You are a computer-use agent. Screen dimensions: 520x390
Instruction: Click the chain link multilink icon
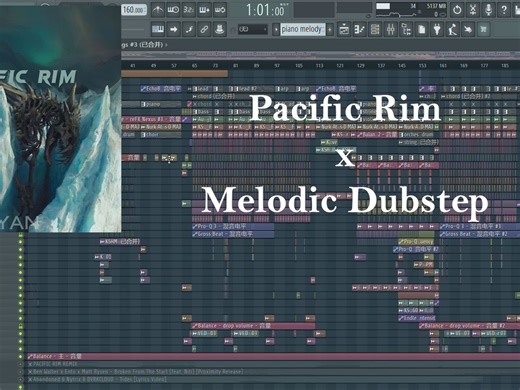pos(204,29)
